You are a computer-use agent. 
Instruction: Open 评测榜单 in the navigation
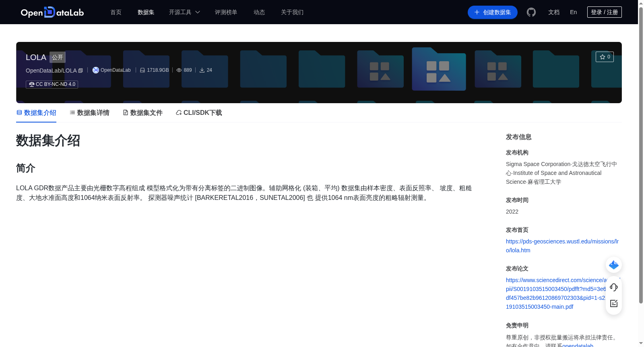[x=226, y=12]
